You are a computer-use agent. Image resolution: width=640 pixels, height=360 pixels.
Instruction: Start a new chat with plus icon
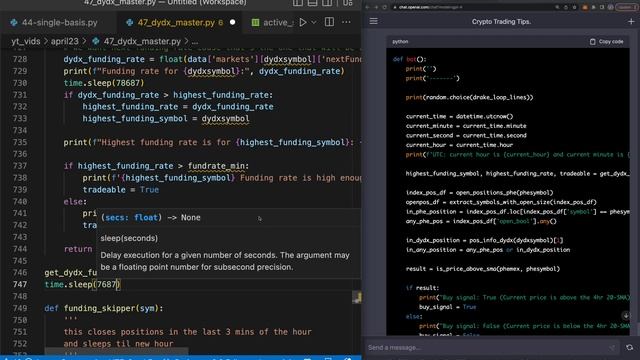(631, 21)
